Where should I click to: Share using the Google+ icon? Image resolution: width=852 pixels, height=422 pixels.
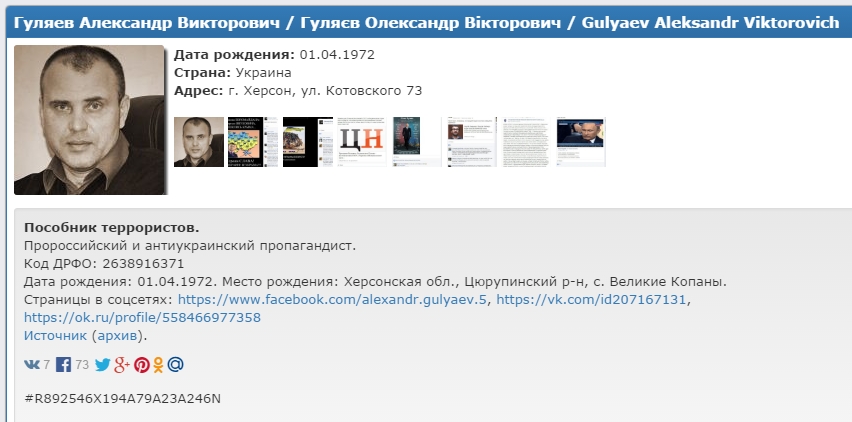point(122,365)
